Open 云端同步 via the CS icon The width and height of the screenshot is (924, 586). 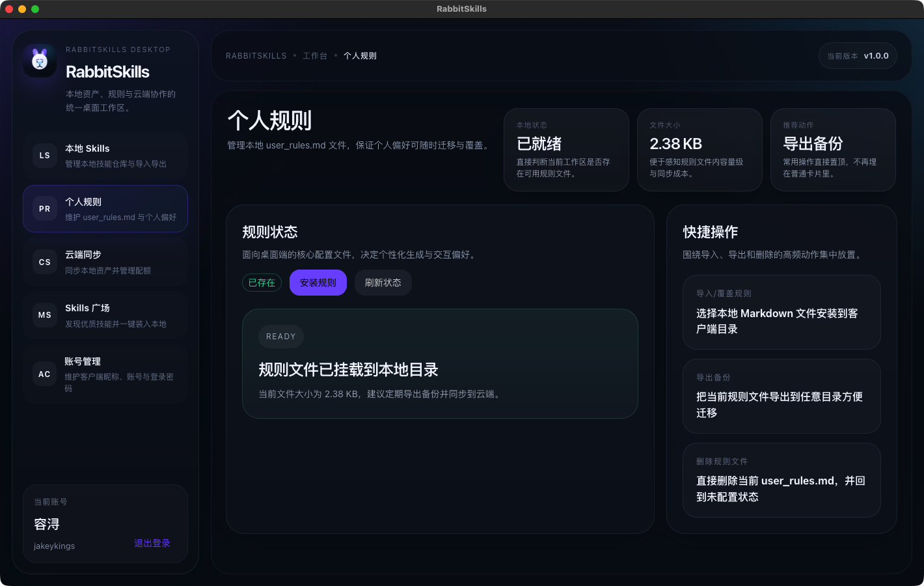44,262
